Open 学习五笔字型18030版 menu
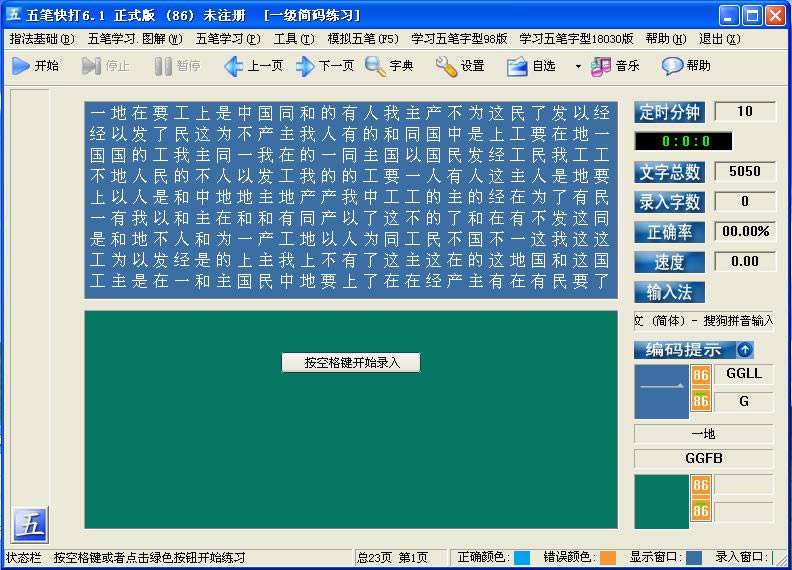 coord(576,39)
